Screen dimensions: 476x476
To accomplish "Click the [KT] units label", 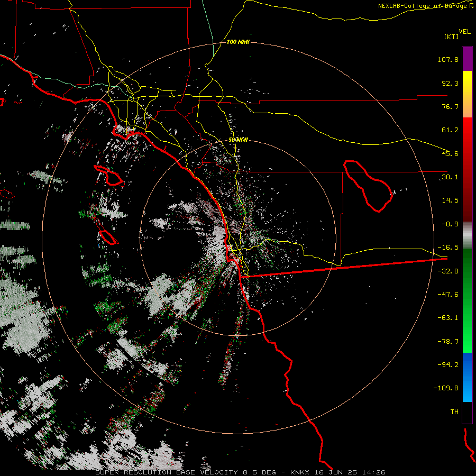I will 452,36.
